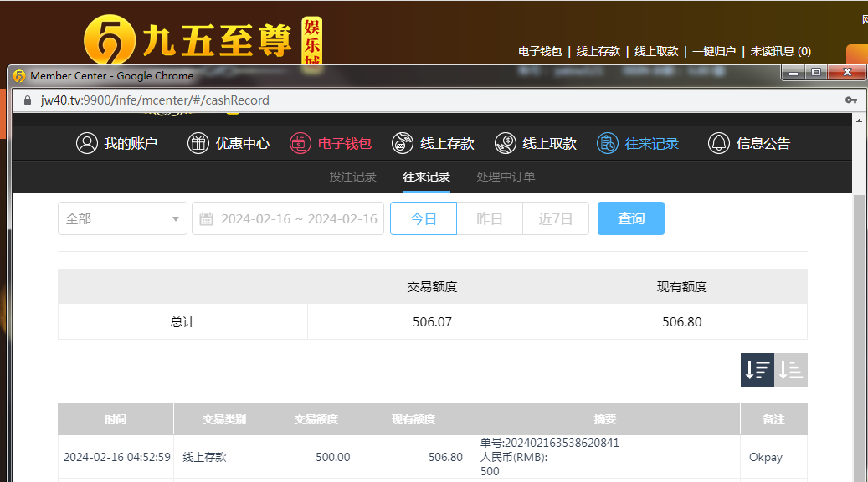This screenshot has height=482, width=868.
Task: Click 一键归户 link in background header
Action: pyautogui.click(x=714, y=52)
